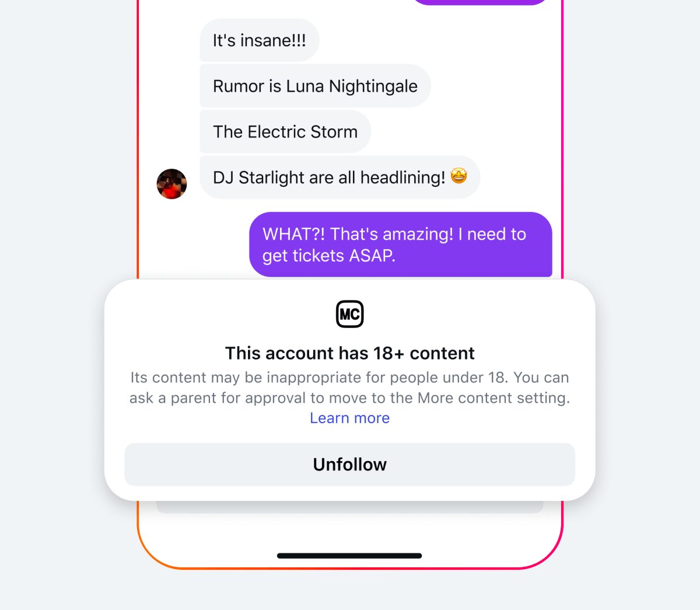Viewport: 700px width, 610px height.
Task: Click the "This account has 18+ content" heading
Action: (350, 353)
